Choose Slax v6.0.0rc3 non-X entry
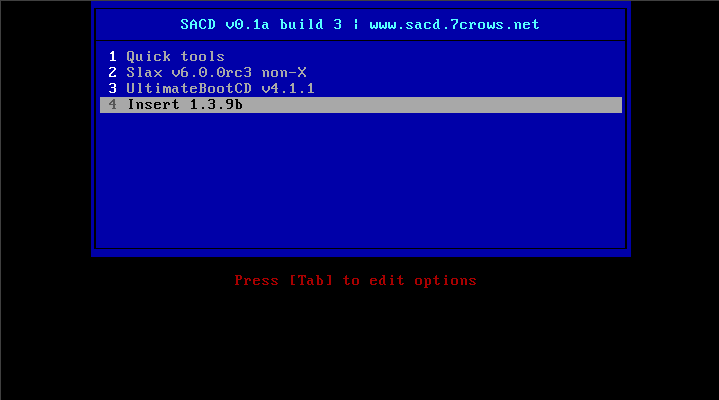The image size is (719, 400). [x=361, y=72]
